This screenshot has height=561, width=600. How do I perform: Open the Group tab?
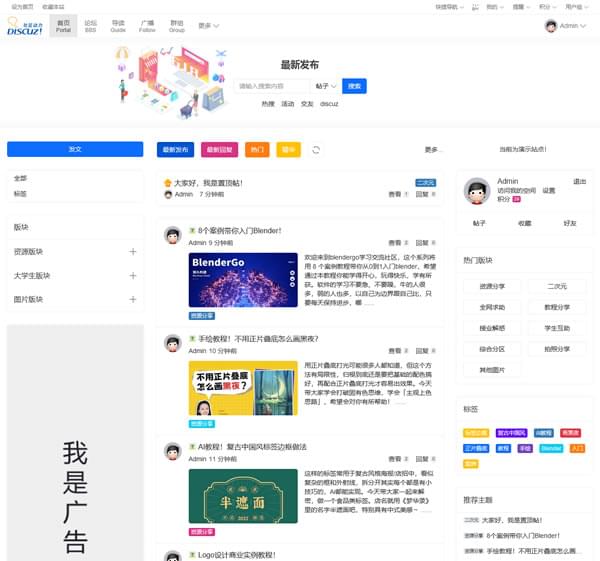tap(177, 26)
